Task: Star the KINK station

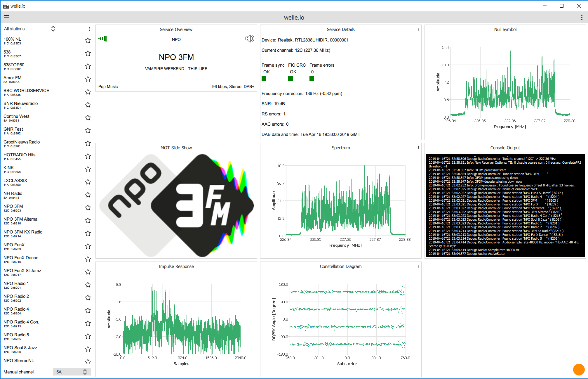Action: 88,169
